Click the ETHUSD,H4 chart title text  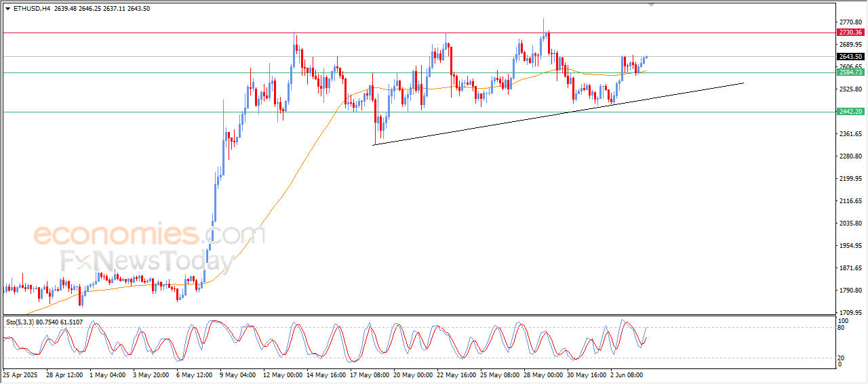tap(31, 9)
